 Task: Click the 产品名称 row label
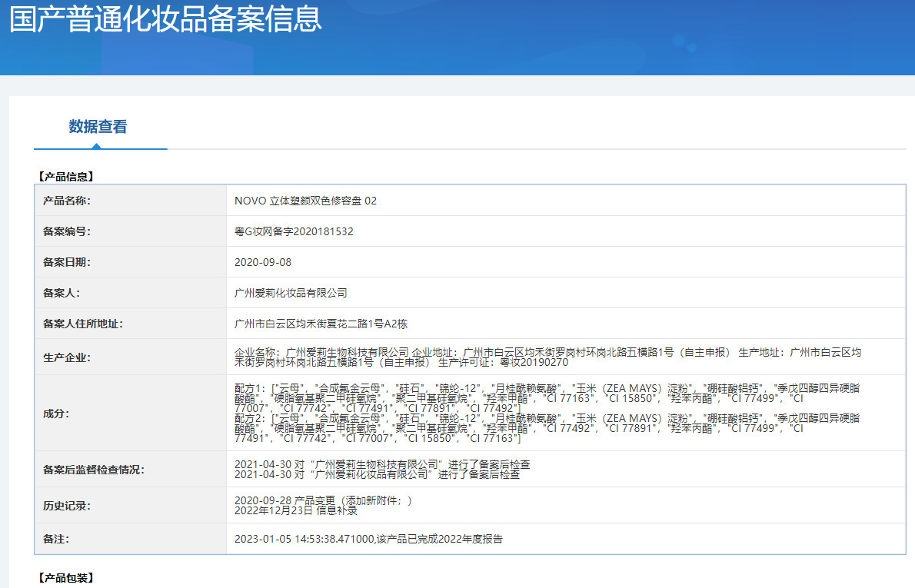[67, 201]
